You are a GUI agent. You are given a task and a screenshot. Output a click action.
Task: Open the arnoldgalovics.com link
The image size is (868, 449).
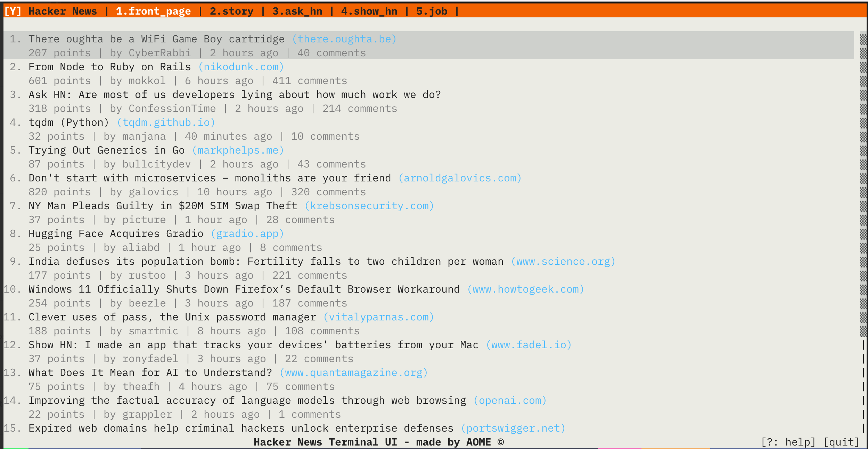click(x=459, y=178)
